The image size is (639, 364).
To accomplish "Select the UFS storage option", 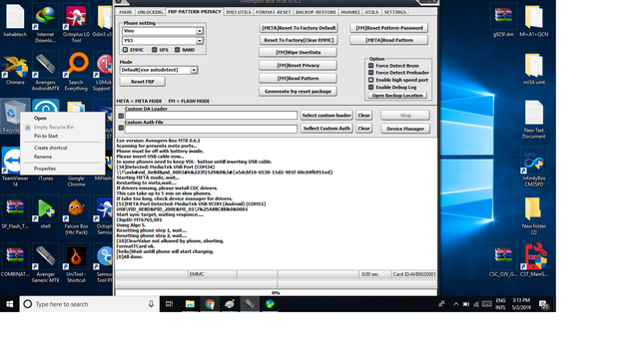I will pos(155,50).
